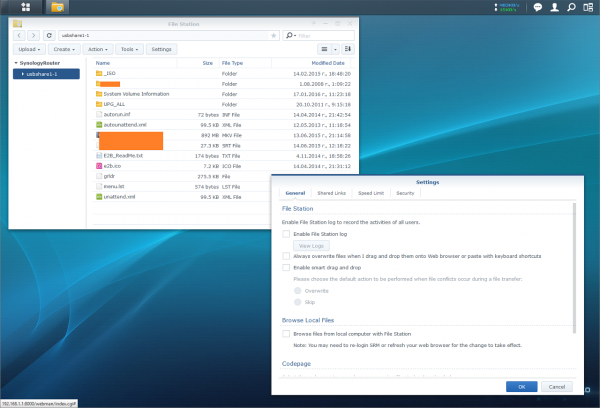600x408 pixels.
Task: Select the autorun.inf file row
Action: point(222,114)
